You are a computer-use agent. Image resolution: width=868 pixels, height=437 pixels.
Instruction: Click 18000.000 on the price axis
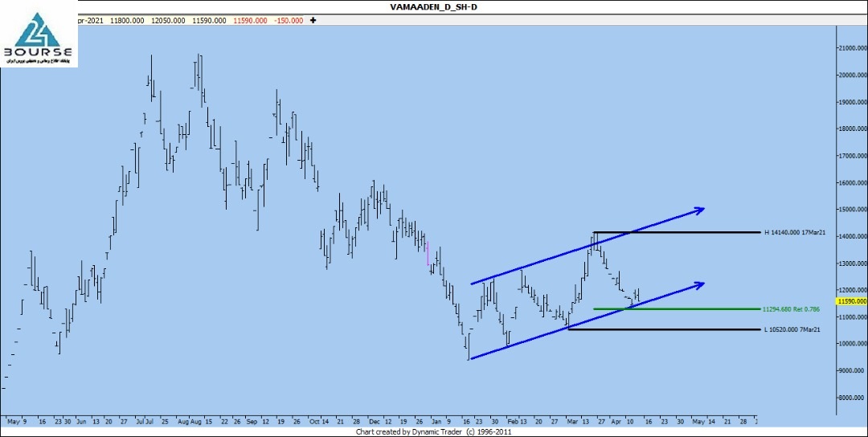pos(853,129)
